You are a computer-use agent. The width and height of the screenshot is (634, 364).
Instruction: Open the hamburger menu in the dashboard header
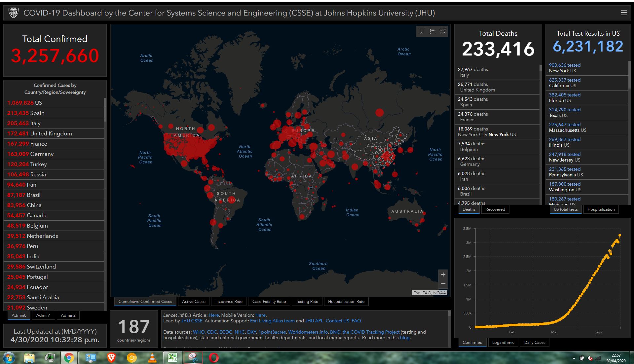click(x=624, y=13)
